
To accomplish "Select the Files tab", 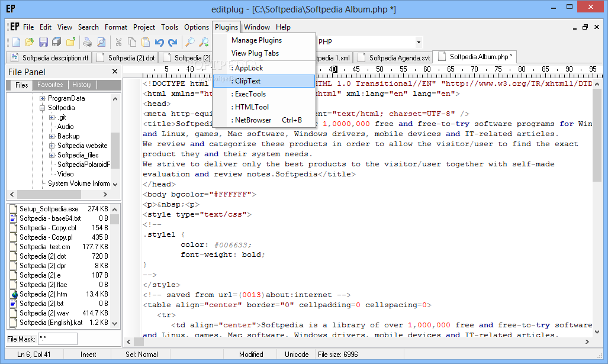I will pyautogui.click(x=21, y=85).
